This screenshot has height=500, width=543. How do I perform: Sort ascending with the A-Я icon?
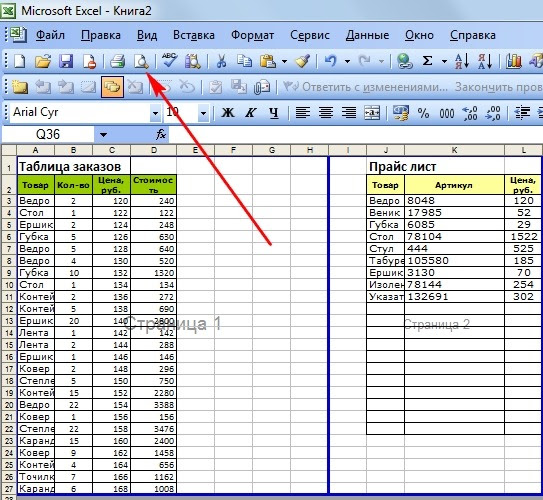[462, 61]
